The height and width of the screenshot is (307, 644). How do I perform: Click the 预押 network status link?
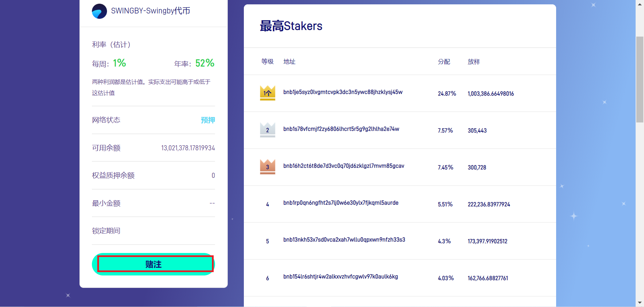[x=208, y=120]
